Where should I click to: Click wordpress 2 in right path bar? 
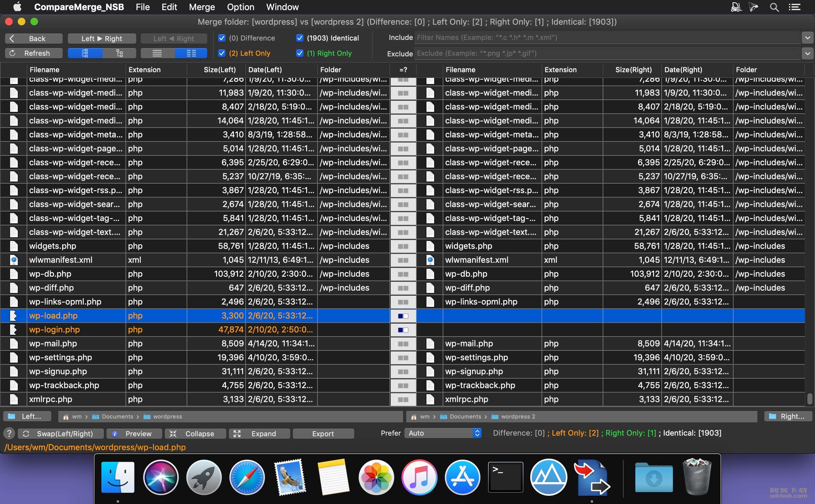[513, 416]
